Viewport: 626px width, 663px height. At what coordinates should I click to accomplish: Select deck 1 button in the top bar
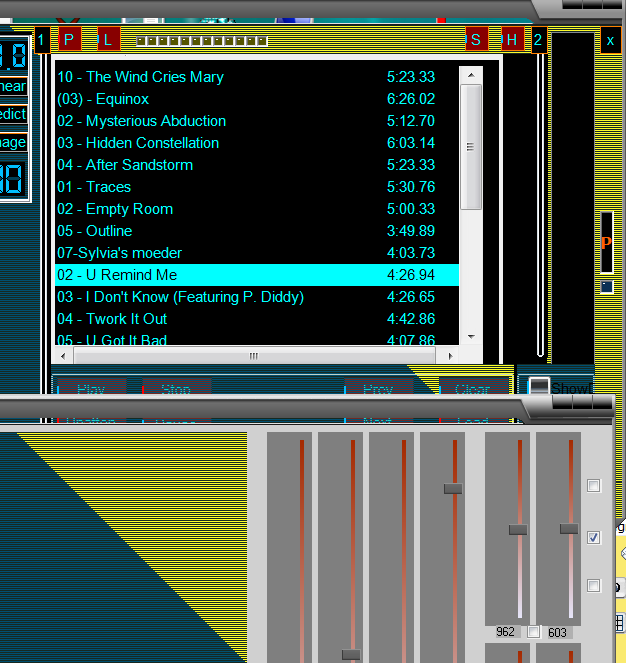(42, 40)
